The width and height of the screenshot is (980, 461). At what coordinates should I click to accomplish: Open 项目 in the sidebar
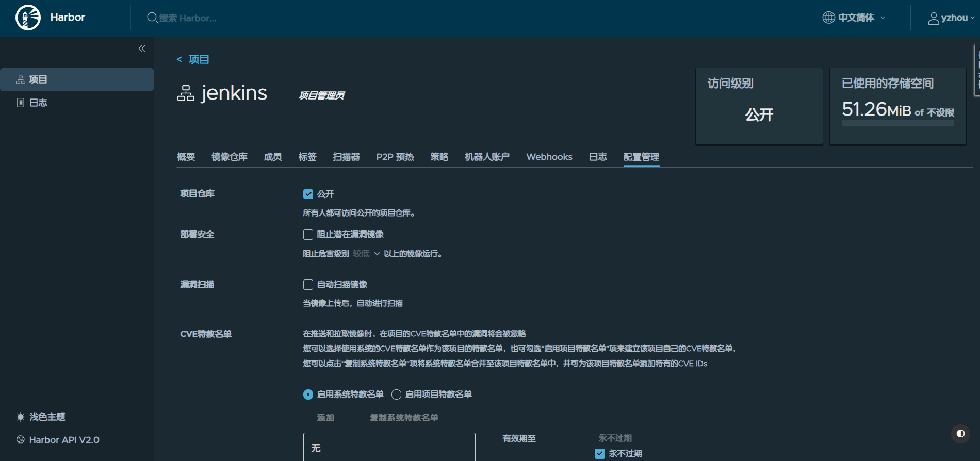77,79
